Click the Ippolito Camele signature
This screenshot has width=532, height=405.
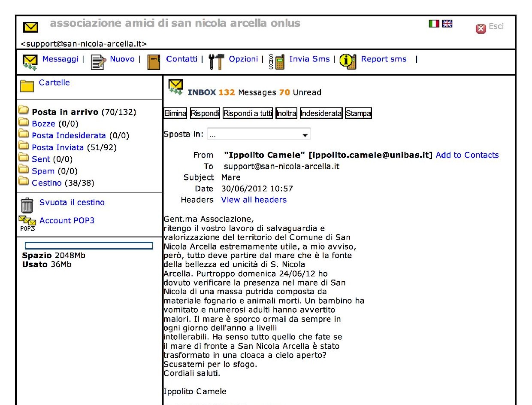tap(195, 391)
